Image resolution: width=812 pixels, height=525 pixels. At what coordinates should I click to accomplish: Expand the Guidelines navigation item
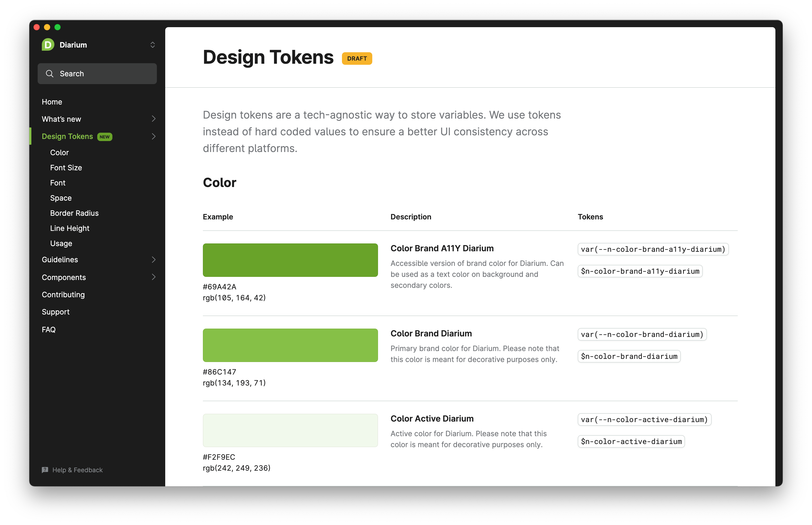coord(152,258)
